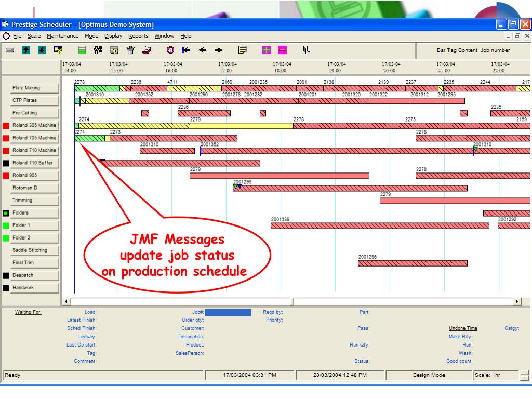The height and width of the screenshot is (399, 532).
Task: Click black status square beside Despatch
Action: coord(6,276)
